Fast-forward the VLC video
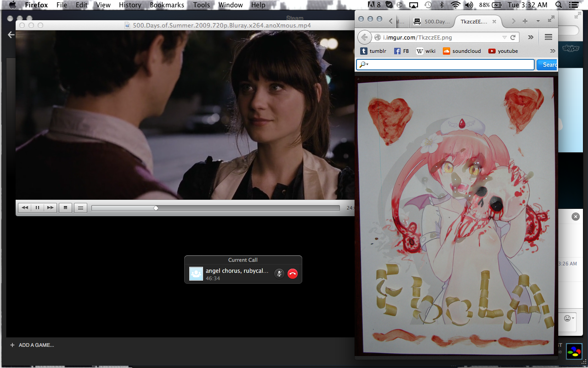Viewport: 588px width, 368px height. [50, 208]
